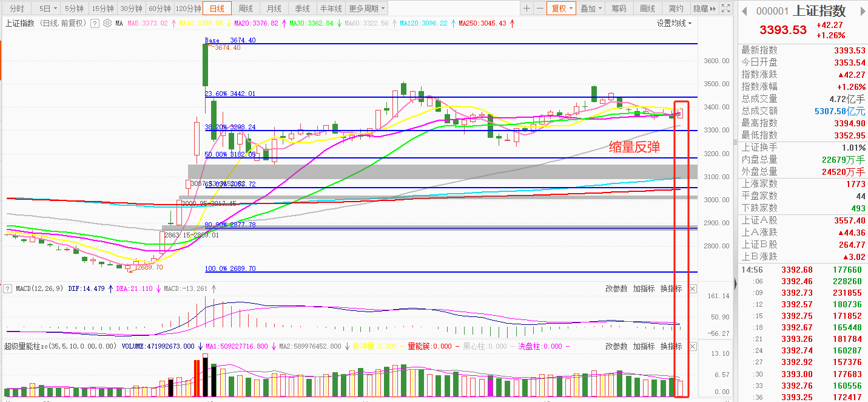868x402 pixels.
Task: Click the 上涨家数 row
Action: pyautogui.click(x=803, y=184)
